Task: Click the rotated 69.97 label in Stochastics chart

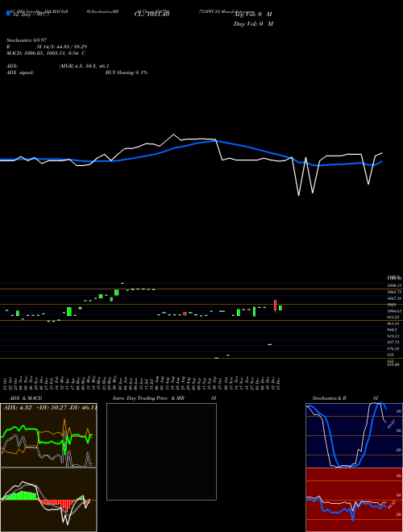Action: 392,424
